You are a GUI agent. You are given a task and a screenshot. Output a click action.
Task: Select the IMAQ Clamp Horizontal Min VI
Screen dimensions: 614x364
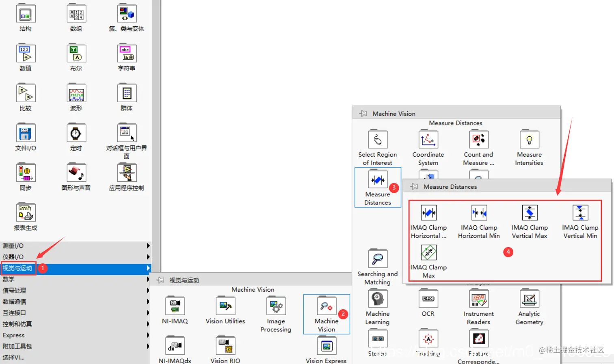pyautogui.click(x=479, y=213)
